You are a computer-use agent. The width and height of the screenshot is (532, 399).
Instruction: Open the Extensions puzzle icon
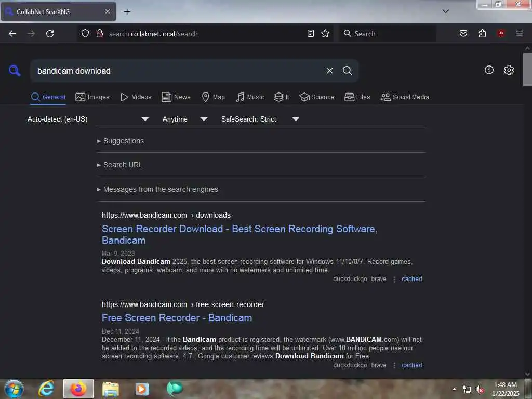coord(482,33)
